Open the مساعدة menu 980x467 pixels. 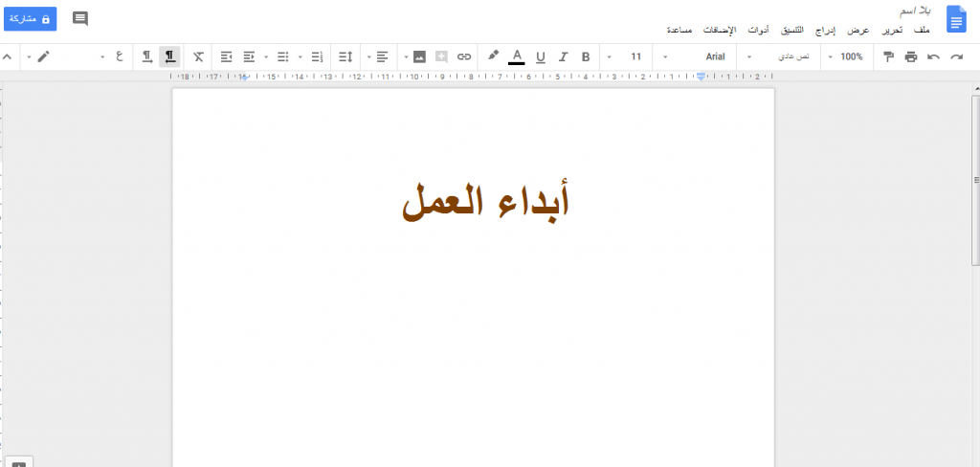[x=679, y=30]
